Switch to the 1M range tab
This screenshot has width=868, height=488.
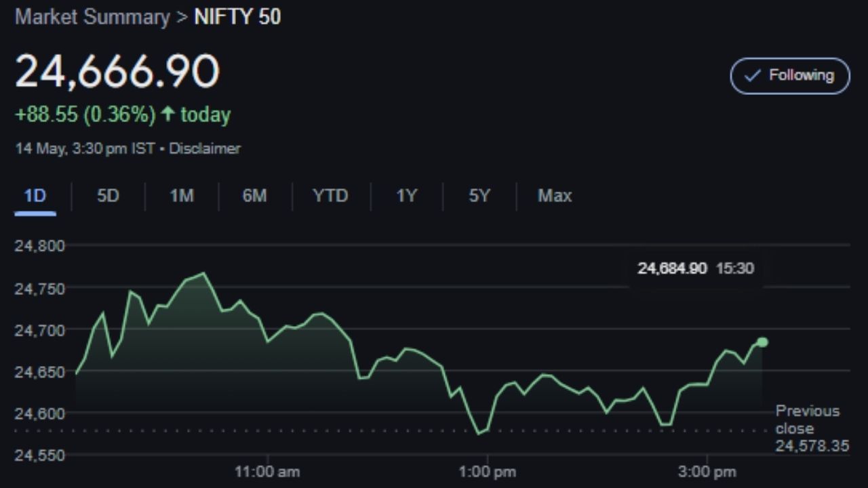tap(182, 196)
